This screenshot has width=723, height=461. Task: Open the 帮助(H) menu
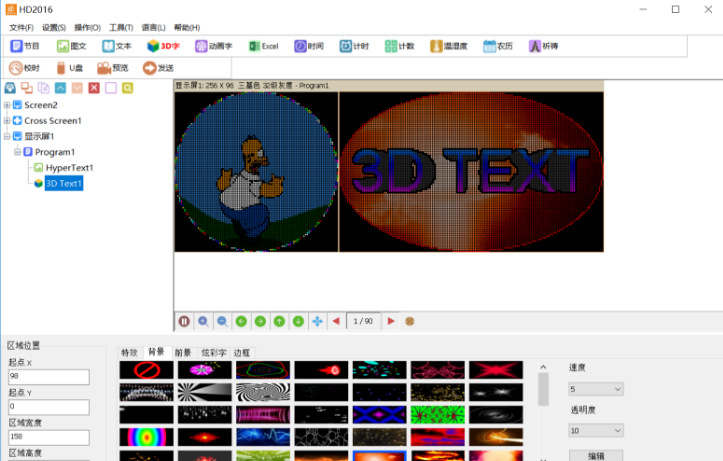coord(187,28)
